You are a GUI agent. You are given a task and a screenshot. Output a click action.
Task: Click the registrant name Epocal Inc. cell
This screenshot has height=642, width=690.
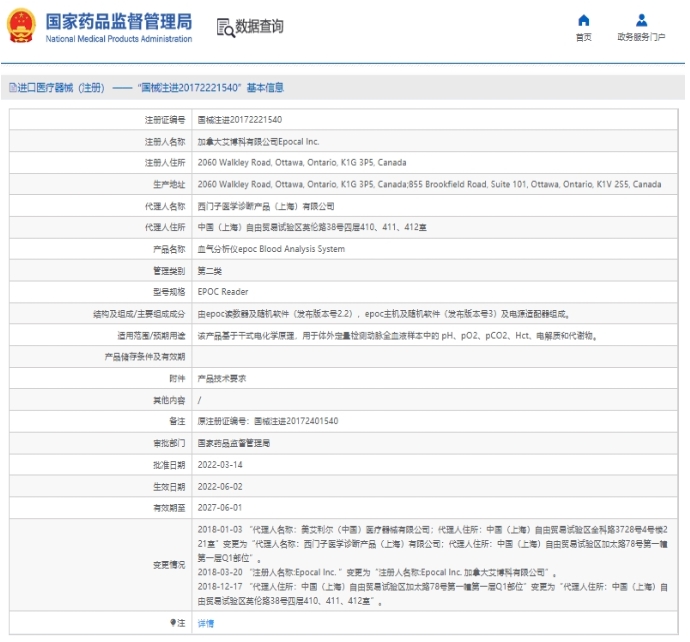[258, 141]
